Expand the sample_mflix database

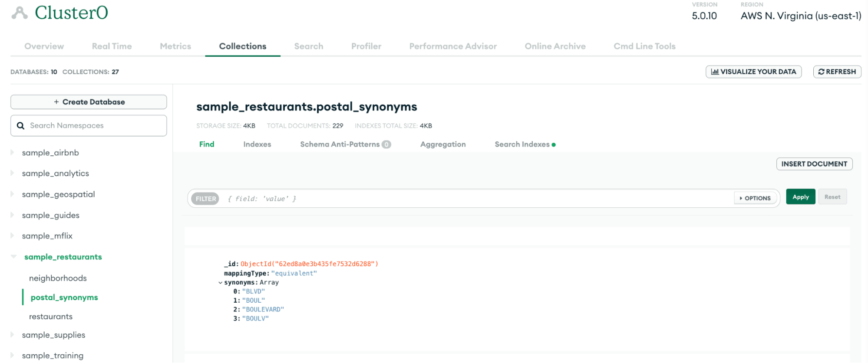point(13,236)
